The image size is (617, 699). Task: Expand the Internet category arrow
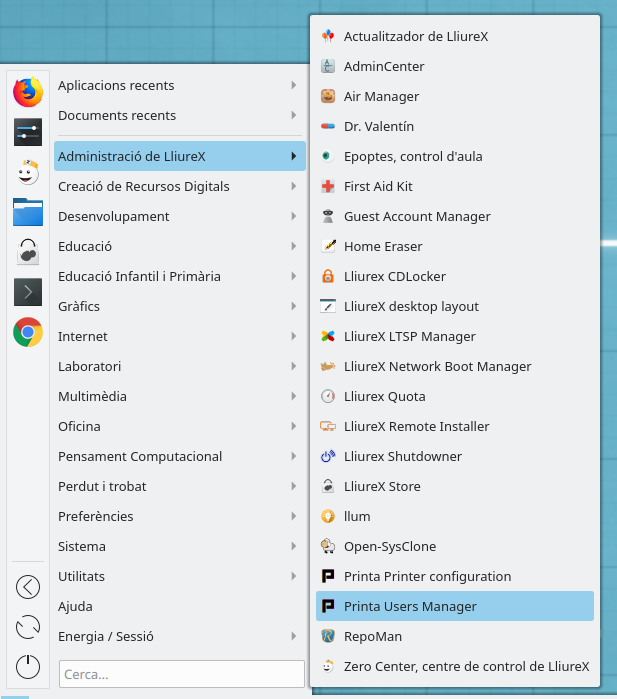[293, 336]
